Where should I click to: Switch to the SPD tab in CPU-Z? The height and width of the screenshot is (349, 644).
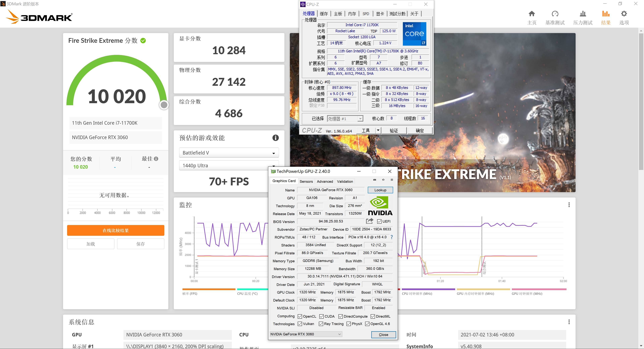[366, 14]
